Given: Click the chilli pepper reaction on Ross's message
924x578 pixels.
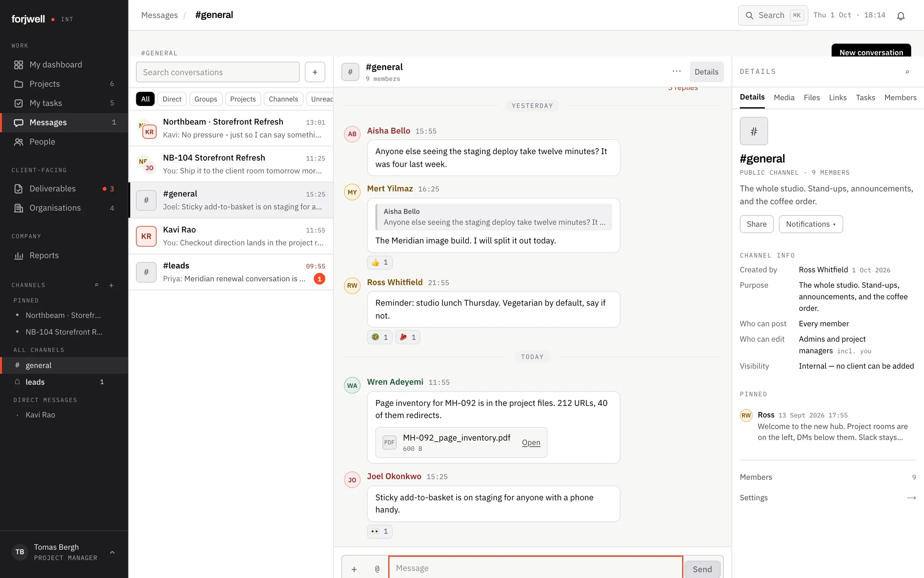Looking at the screenshot, I should pyautogui.click(x=408, y=337).
